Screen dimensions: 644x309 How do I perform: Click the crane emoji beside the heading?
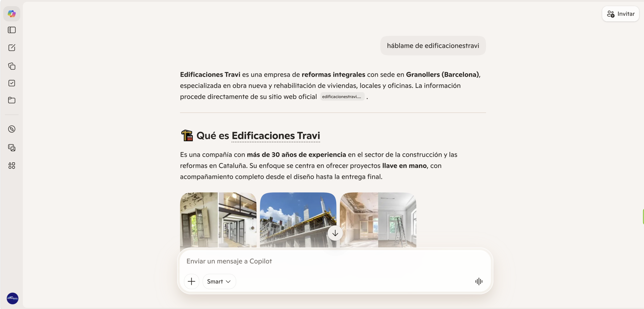point(187,136)
